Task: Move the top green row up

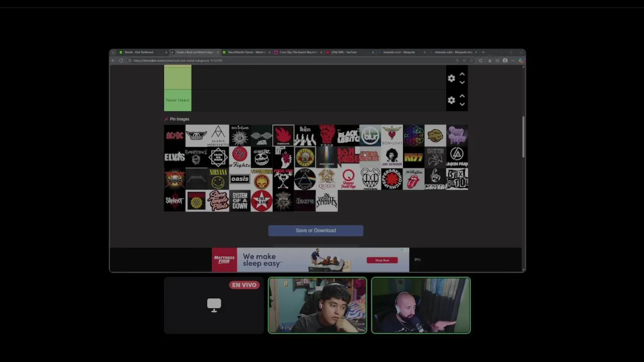Action: click(x=462, y=74)
